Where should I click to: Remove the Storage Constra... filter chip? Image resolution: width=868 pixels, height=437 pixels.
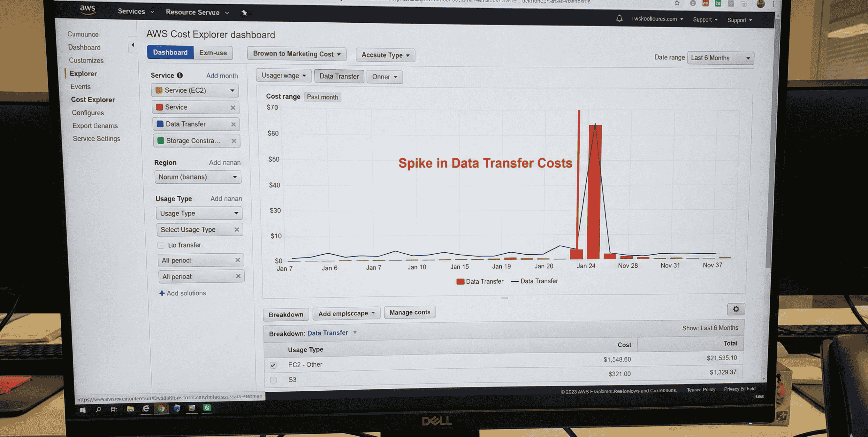click(234, 141)
